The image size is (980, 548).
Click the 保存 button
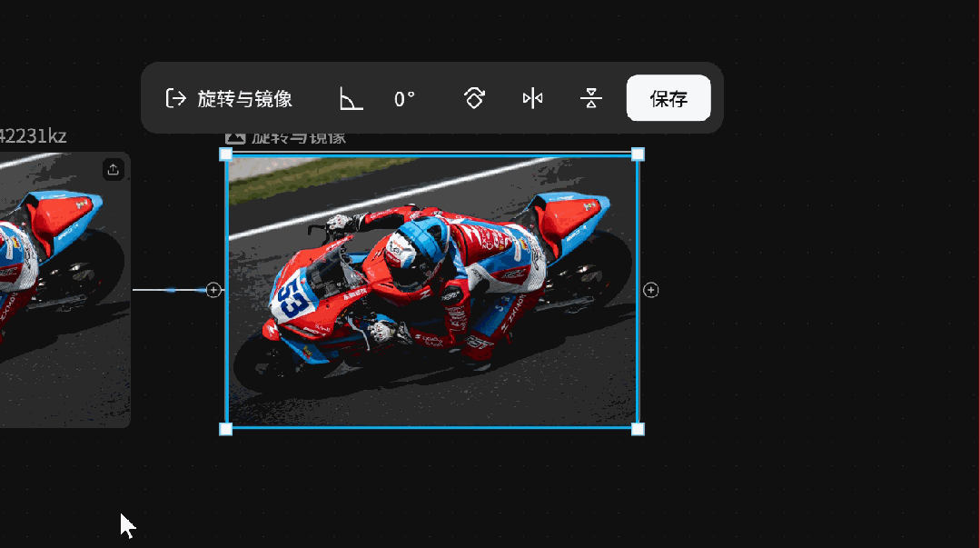[668, 98]
